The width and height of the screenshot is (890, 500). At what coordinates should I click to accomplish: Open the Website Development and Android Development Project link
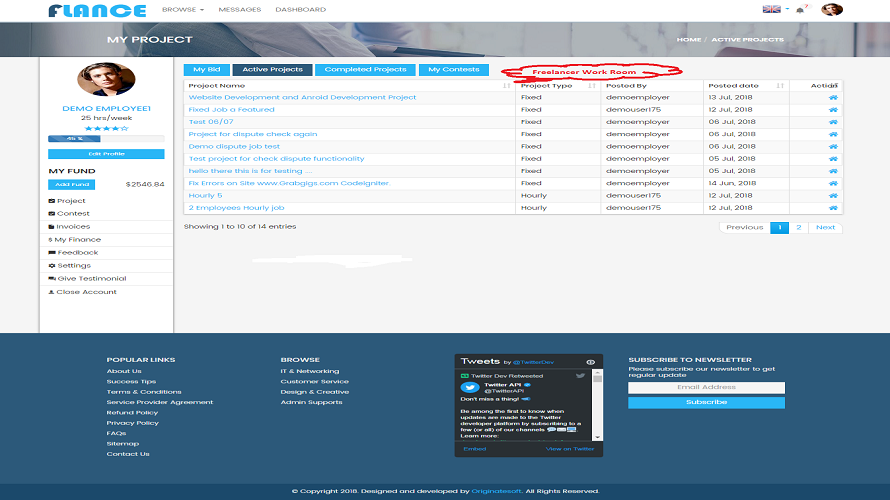pyautogui.click(x=302, y=98)
